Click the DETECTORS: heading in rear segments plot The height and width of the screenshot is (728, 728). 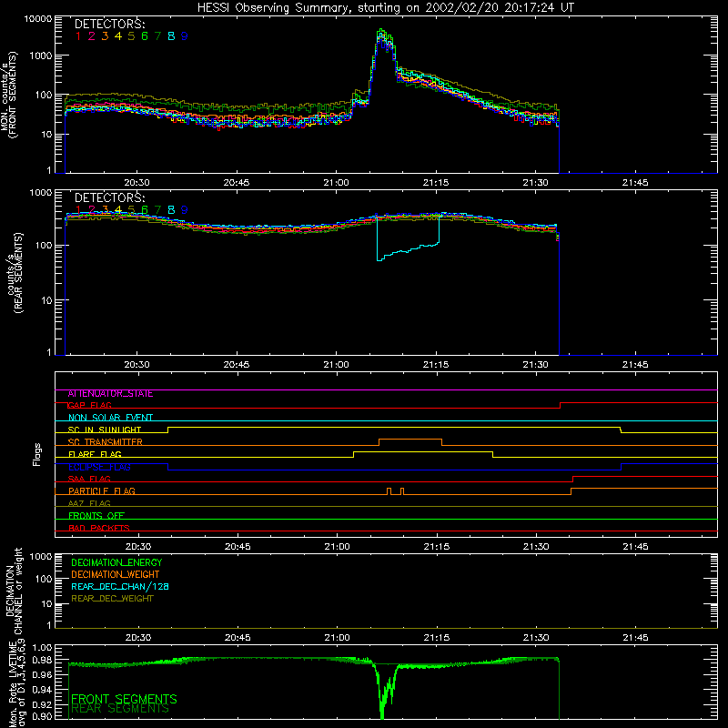point(109,197)
